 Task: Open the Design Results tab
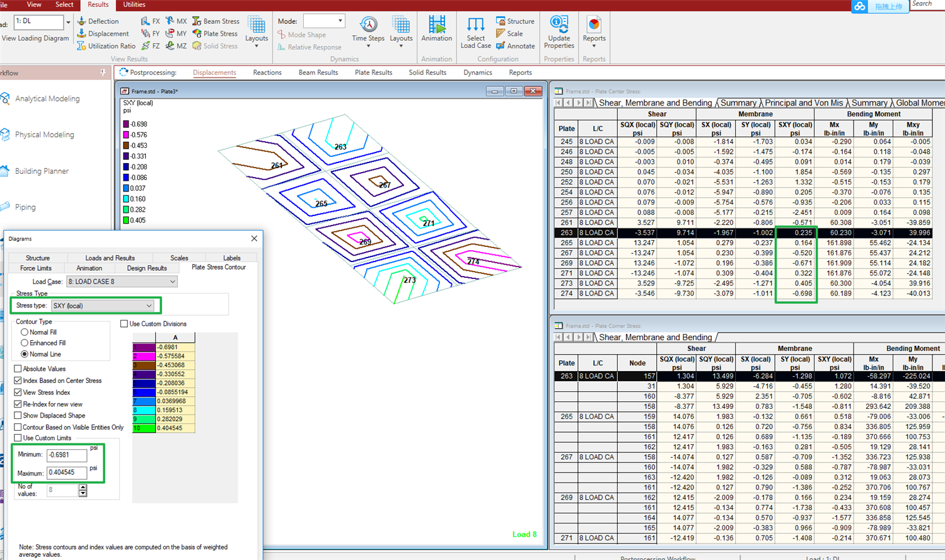(x=146, y=268)
